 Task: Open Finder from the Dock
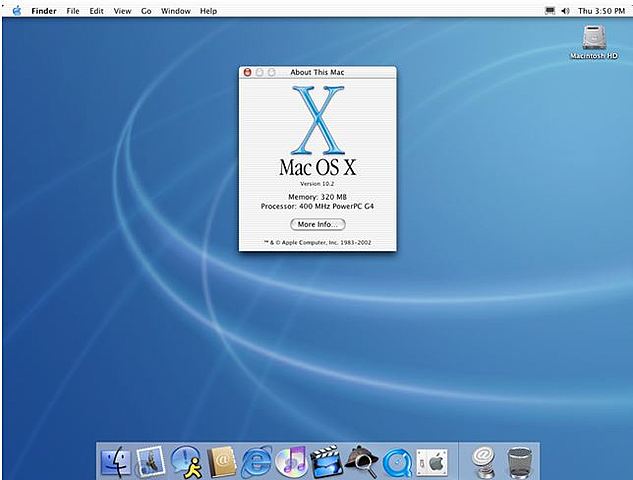[116, 462]
